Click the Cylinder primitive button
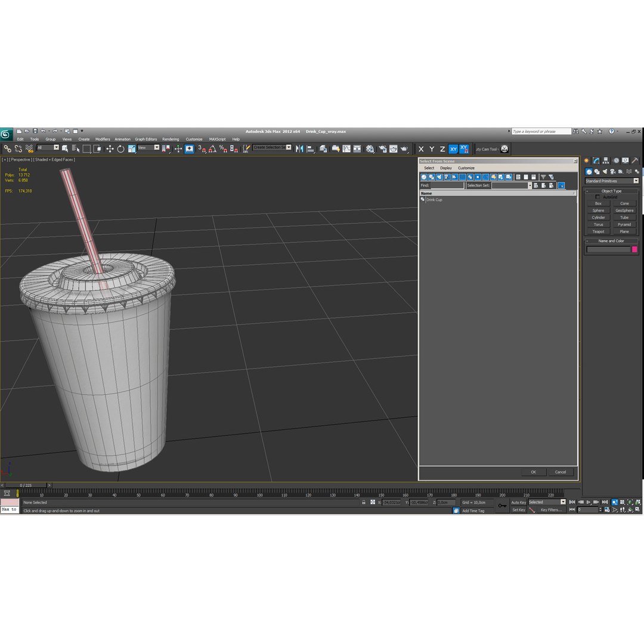 pos(598,218)
